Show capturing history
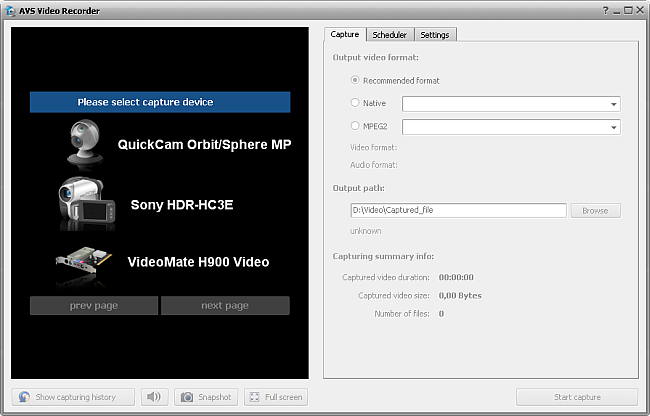Viewport: 650px width, 416px height. (x=73, y=397)
